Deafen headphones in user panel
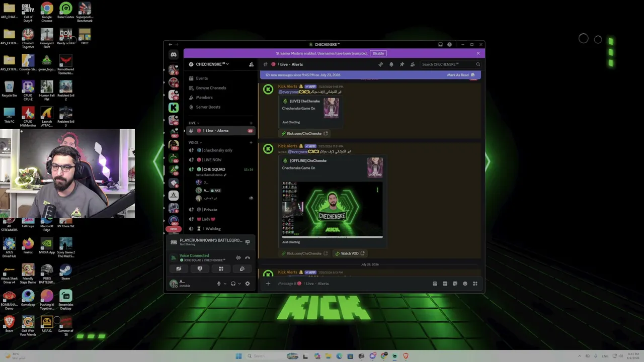 [x=233, y=284]
